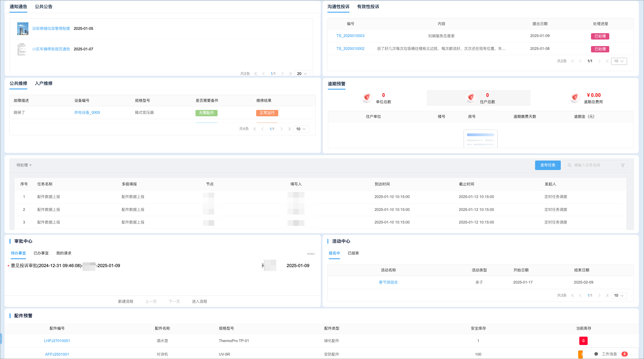Open page size 20 dropdown in 通知通告
The image size is (644, 359).
click(x=302, y=74)
